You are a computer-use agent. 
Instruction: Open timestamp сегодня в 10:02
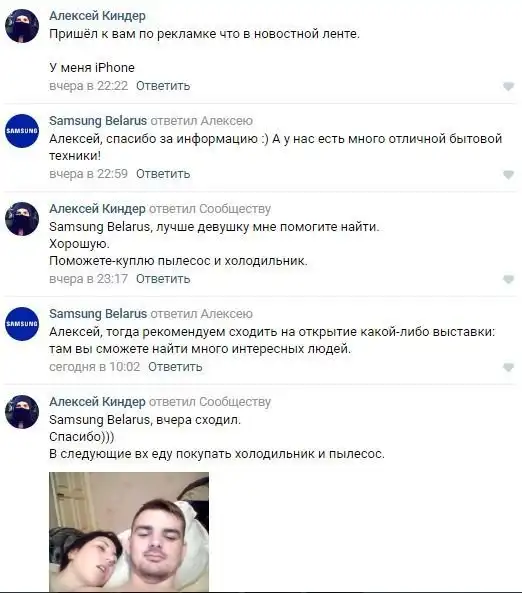coord(95,367)
